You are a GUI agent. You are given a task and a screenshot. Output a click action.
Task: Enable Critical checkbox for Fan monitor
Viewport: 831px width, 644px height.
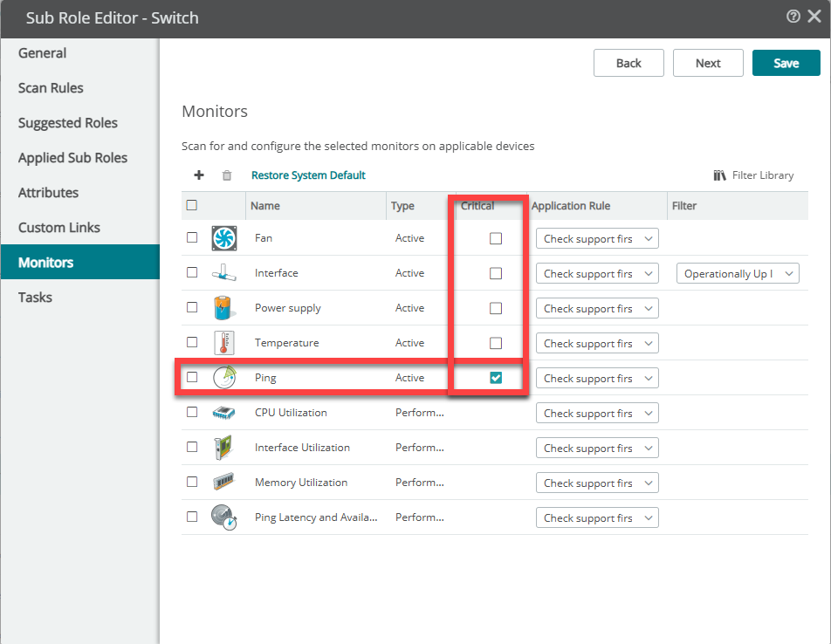point(496,238)
